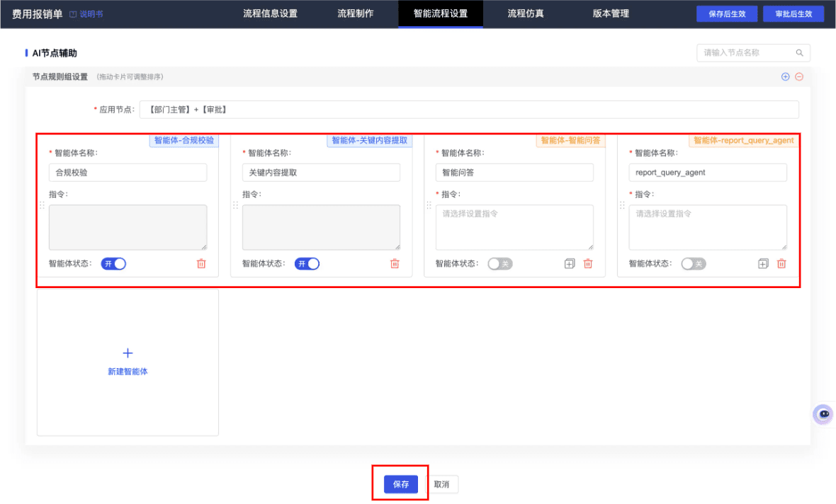Open the 说明书 link
The image size is (836, 504).
pyautogui.click(x=91, y=14)
